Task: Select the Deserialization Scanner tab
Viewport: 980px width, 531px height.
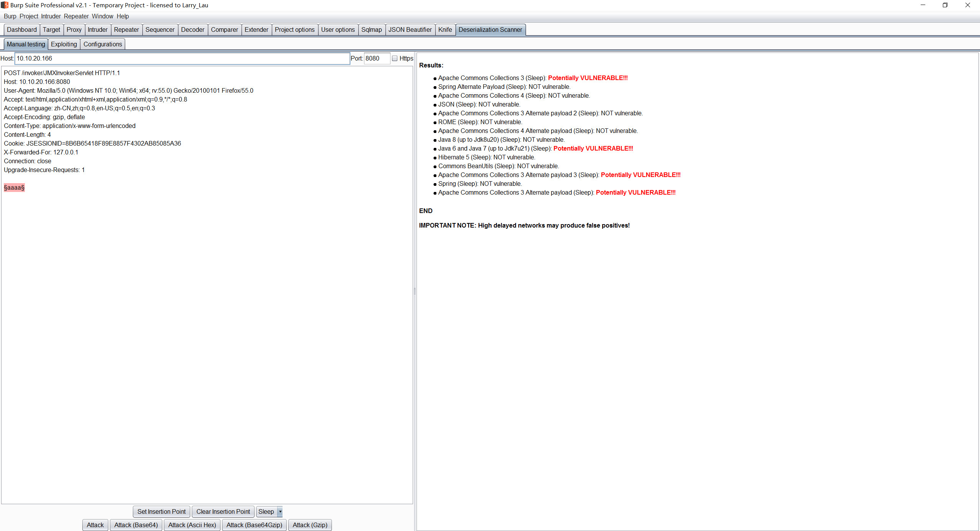Action: coord(490,29)
